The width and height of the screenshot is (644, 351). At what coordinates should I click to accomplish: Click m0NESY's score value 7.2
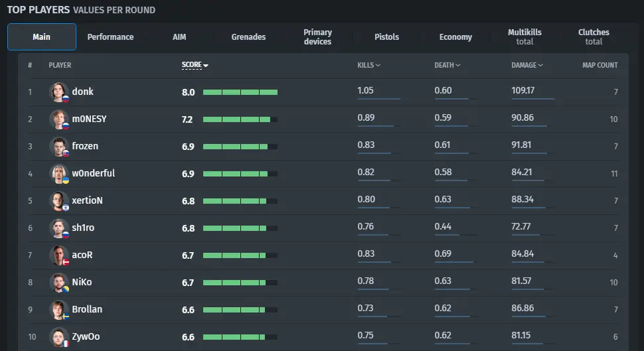tap(187, 119)
